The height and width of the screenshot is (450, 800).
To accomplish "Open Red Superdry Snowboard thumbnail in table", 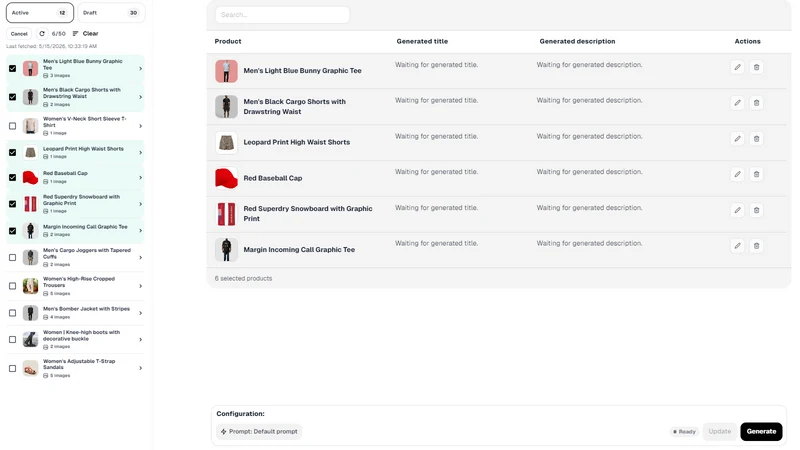I will tap(226, 214).
